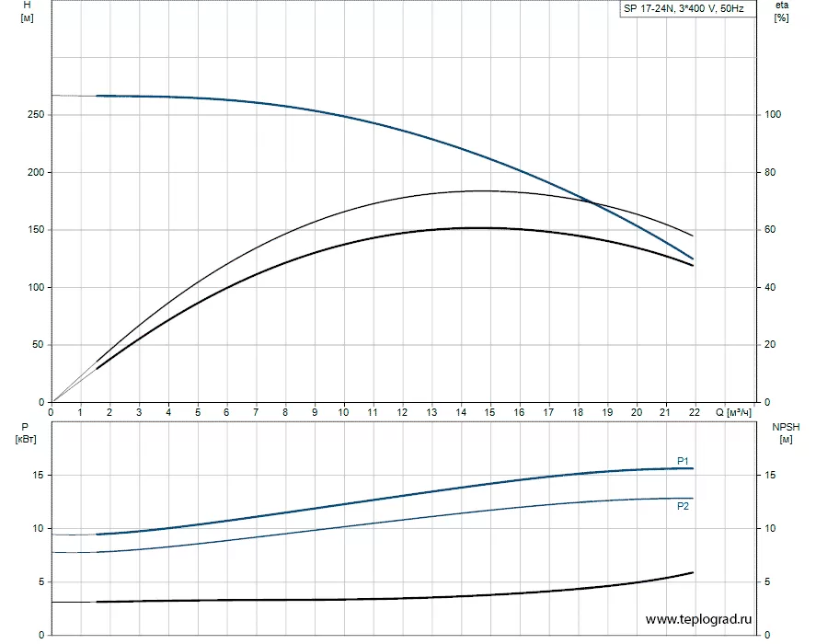Select the P1 power curve label

(x=683, y=460)
